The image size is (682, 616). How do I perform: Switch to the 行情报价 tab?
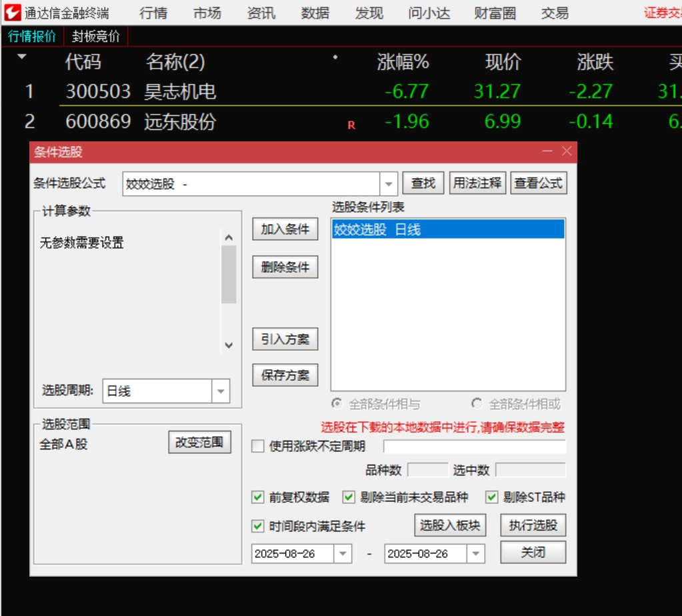(32, 36)
